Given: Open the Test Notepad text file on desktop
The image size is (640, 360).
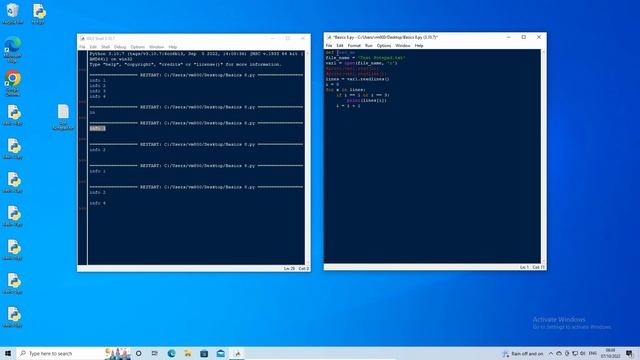Looking at the screenshot, I should pos(63,117).
